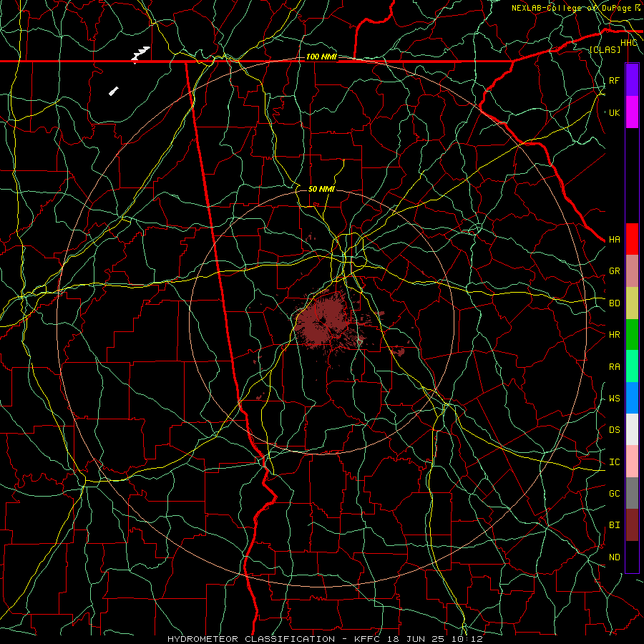Click the BI brown legend swatch
Image resolution: width=644 pixels, height=644 pixels.
tap(632, 525)
